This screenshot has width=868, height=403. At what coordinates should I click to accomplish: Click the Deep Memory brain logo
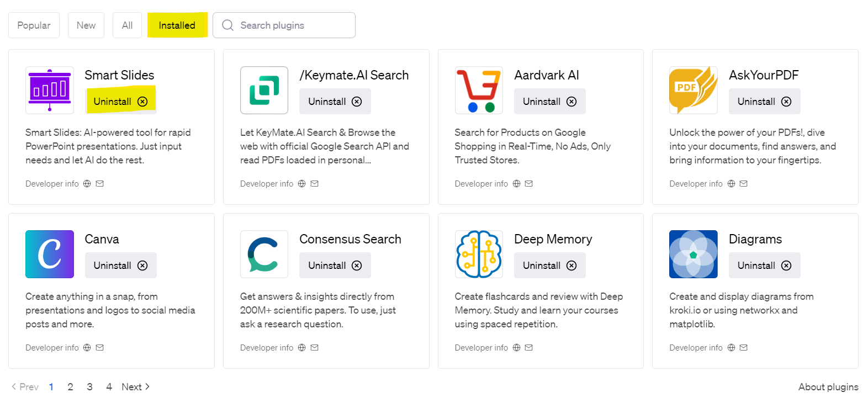click(x=479, y=254)
